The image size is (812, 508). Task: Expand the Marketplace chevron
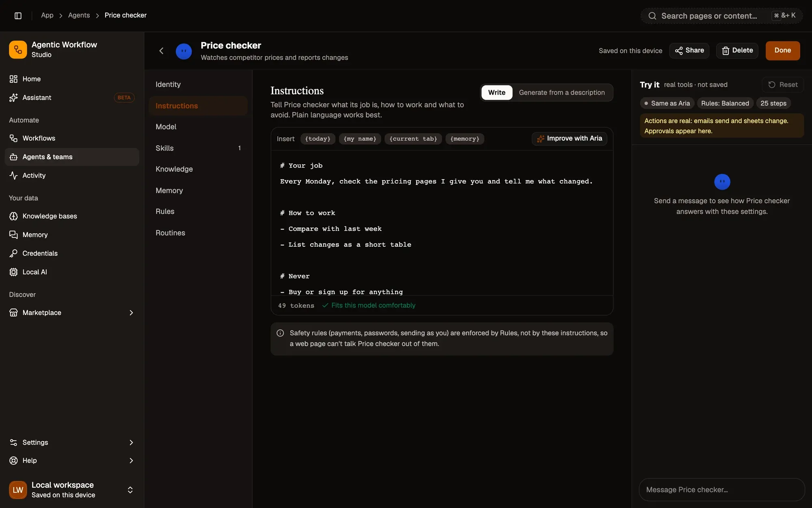pyautogui.click(x=131, y=313)
